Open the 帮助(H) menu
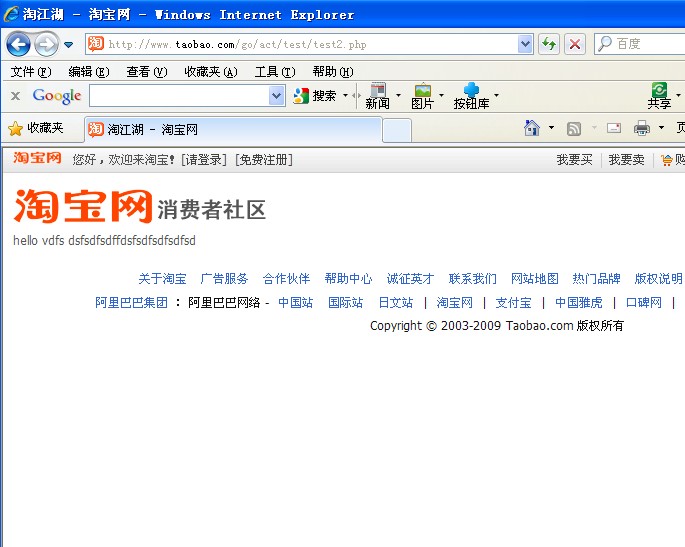The height and width of the screenshot is (547, 685). 333,72
